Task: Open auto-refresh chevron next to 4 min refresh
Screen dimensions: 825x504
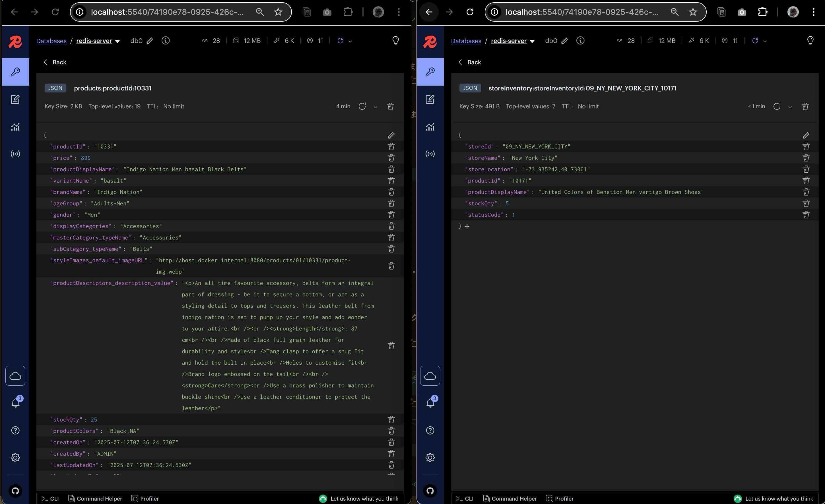Action: (375, 107)
